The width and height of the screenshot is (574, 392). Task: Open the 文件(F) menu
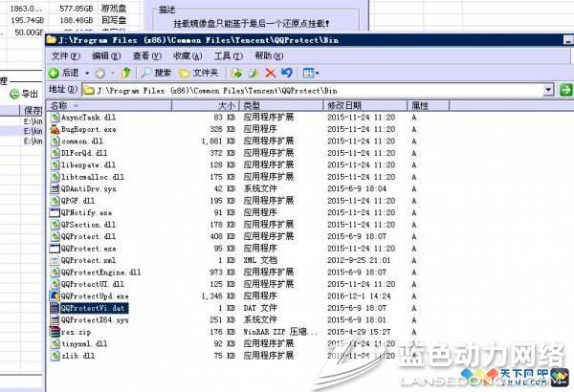pyautogui.click(x=64, y=56)
